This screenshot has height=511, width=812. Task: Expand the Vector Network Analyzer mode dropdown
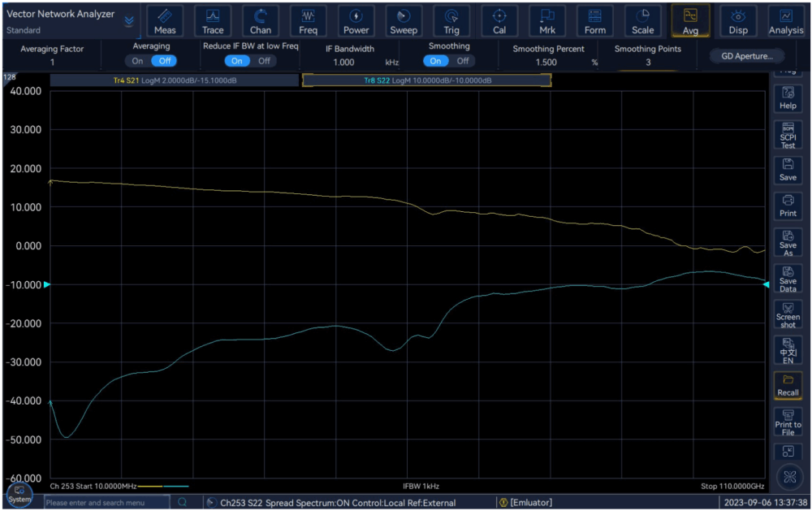coord(128,22)
